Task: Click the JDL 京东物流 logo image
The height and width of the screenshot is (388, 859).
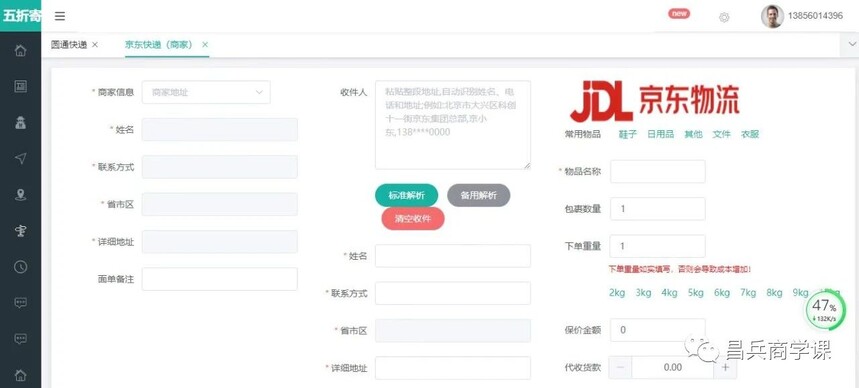Action: tap(655, 101)
